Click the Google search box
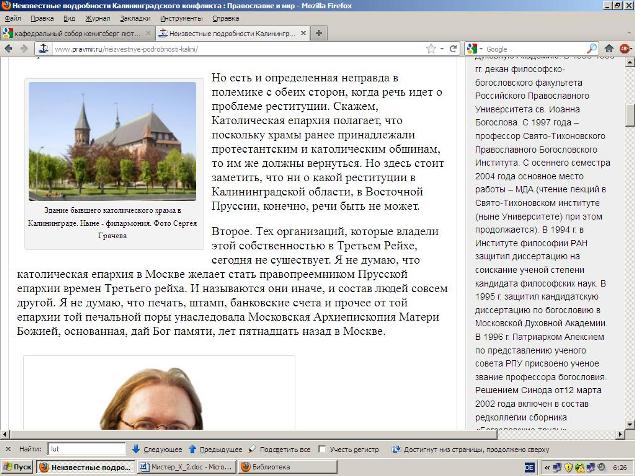 (x=535, y=49)
